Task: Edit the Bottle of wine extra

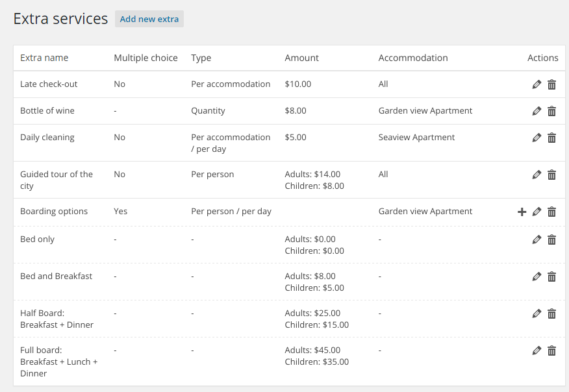Action: coord(537,111)
